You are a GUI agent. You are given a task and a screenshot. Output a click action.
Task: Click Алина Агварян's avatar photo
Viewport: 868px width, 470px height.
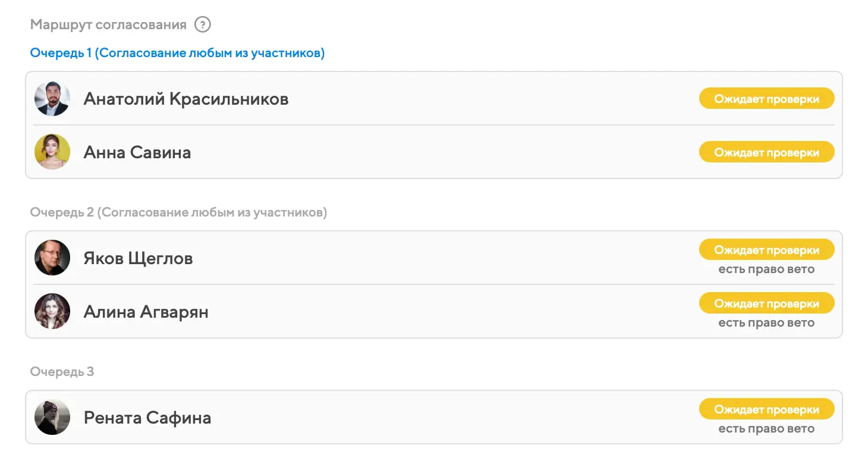coord(52,311)
